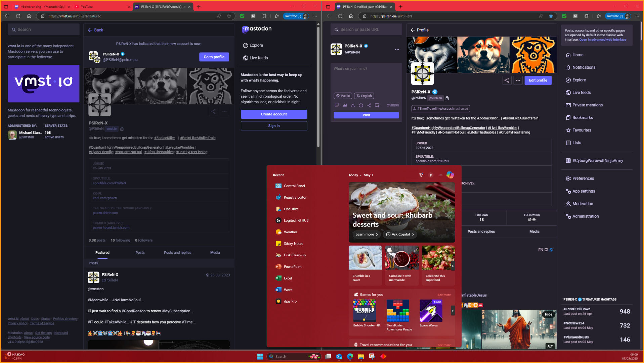The height and width of the screenshot is (363, 644).
Task: Open Administration in the psiren.eu sidebar
Action: [x=582, y=216]
